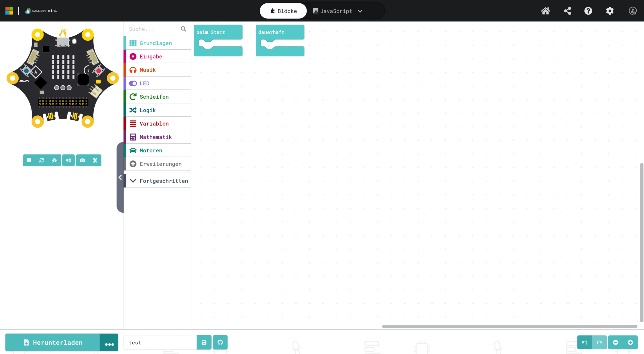Click the horizontal workspace scrollbar
This screenshot has width=644, height=354.
click(x=509, y=326)
